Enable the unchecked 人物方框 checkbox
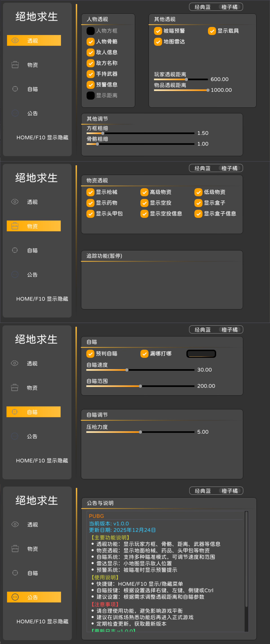270x644 pixels. click(90, 31)
